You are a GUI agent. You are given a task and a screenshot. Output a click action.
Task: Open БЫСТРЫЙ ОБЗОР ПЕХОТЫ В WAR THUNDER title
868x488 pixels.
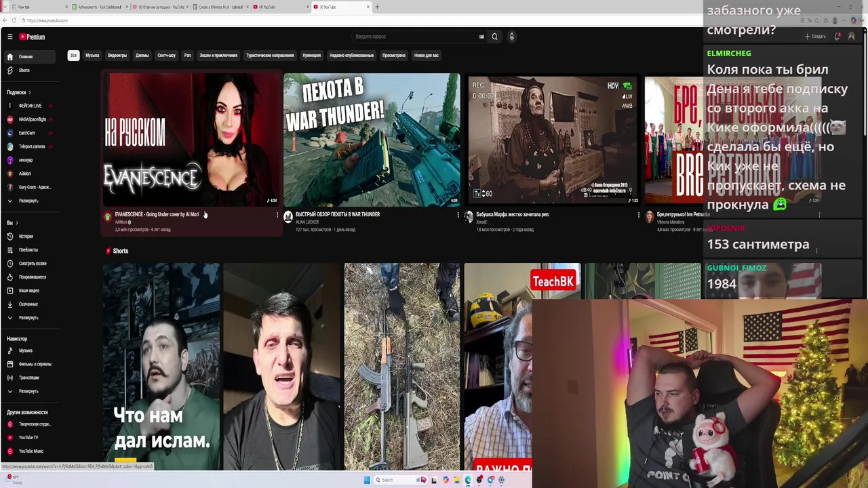[x=338, y=214]
